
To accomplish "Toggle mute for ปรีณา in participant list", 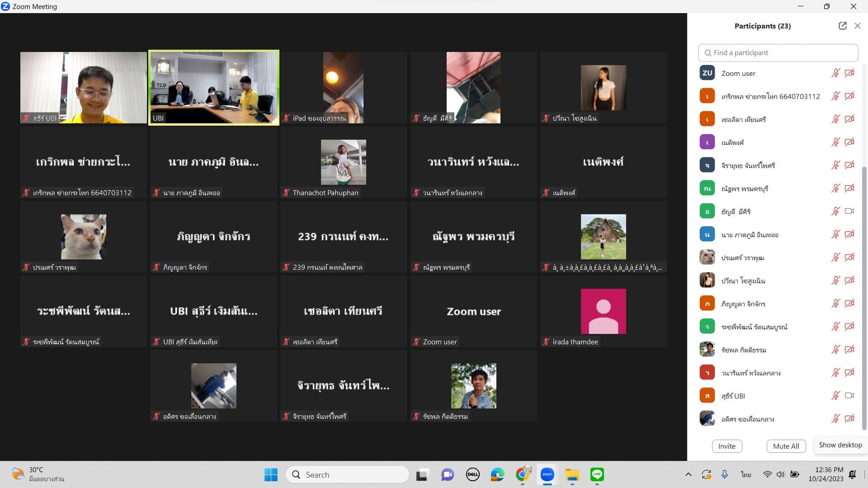I will pyautogui.click(x=835, y=281).
